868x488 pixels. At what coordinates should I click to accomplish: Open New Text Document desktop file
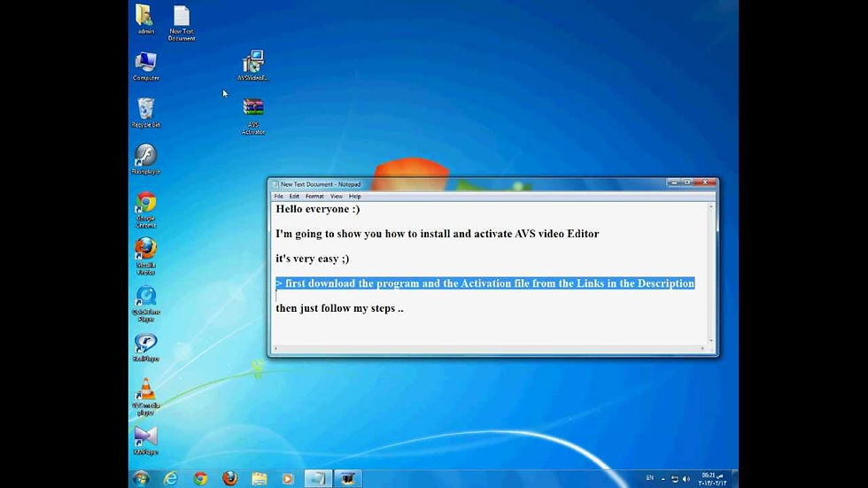pos(182,23)
